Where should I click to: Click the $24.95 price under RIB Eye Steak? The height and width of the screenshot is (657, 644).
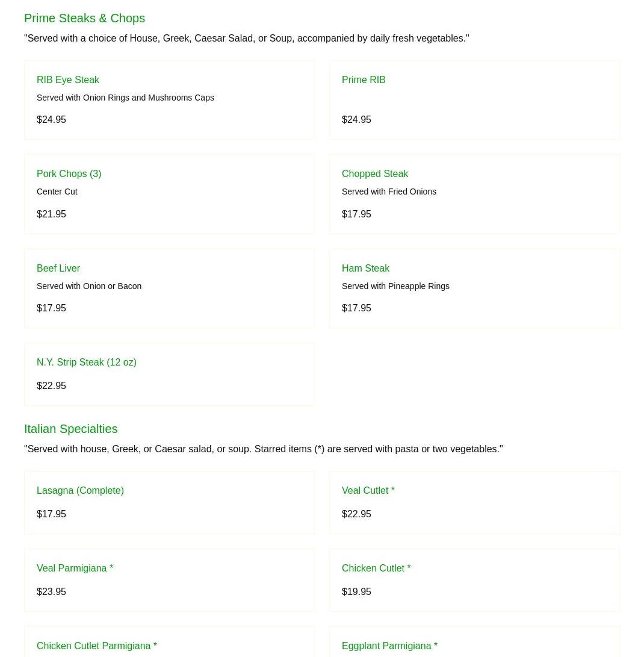point(51,119)
